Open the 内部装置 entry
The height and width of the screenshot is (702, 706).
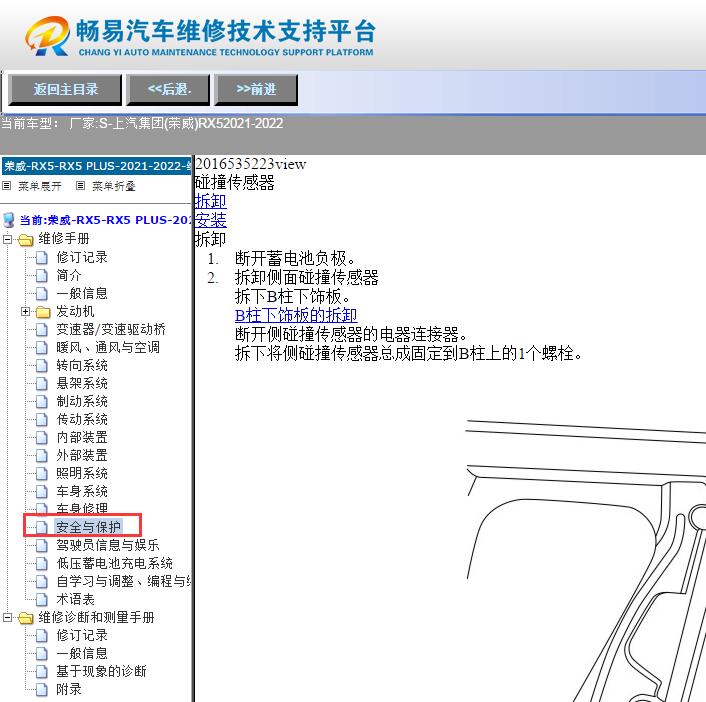(82, 438)
